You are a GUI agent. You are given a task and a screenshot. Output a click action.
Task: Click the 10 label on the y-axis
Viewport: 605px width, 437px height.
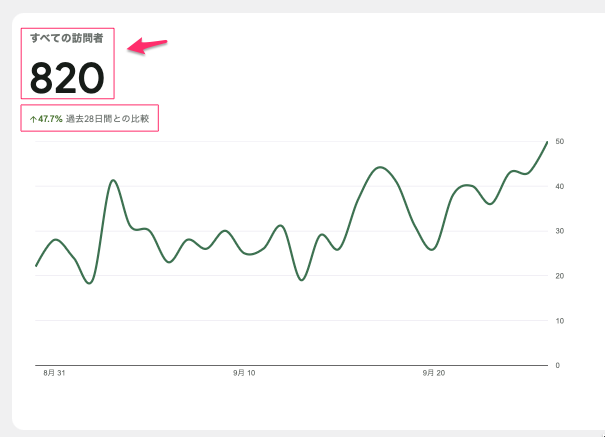[560, 320]
